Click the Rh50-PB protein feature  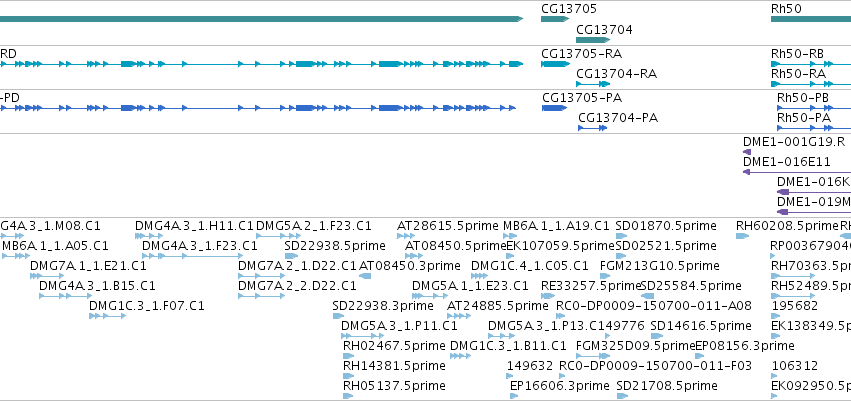pyautogui.click(x=814, y=108)
